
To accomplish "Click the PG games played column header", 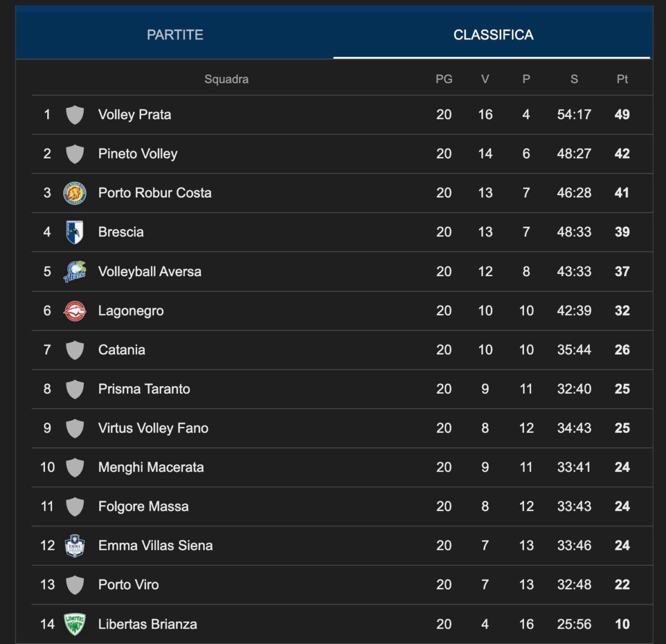I will click(x=444, y=79).
